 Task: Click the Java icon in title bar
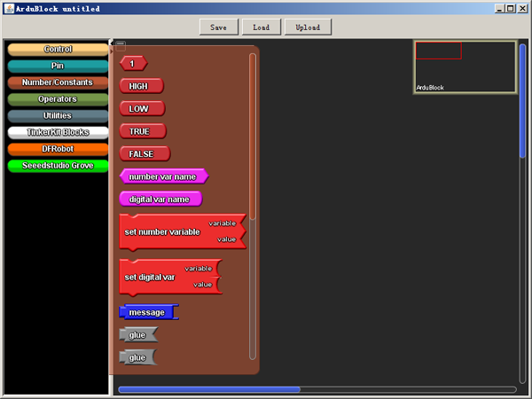[x=10, y=9]
